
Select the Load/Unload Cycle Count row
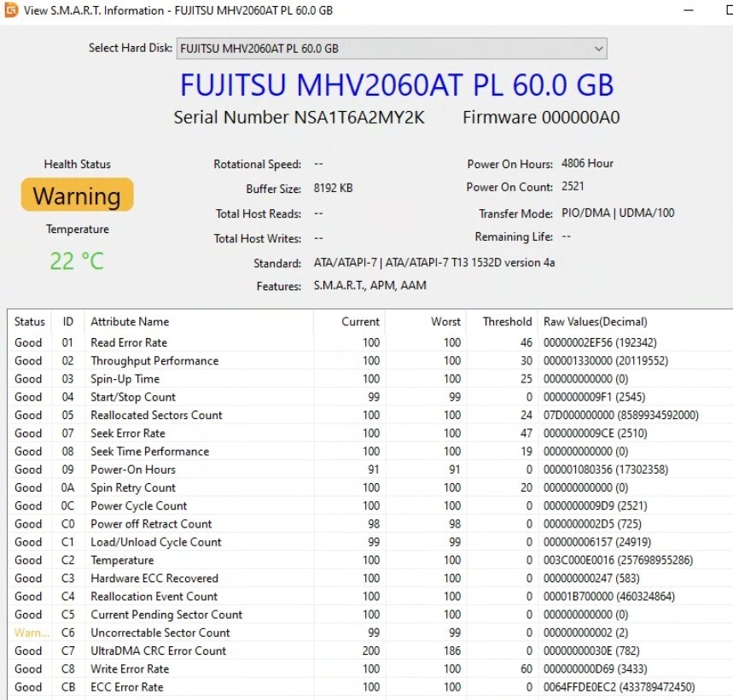pos(370,542)
